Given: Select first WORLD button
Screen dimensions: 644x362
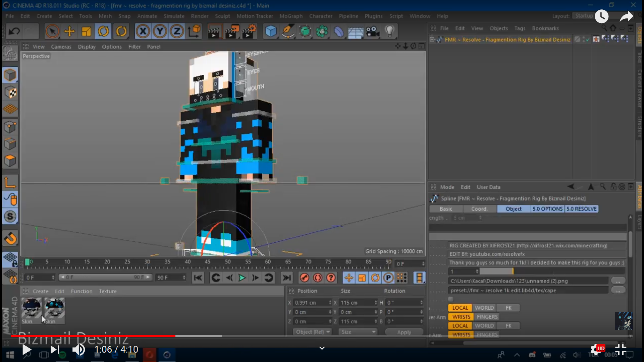Looking at the screenshot, I should (484, 308).
